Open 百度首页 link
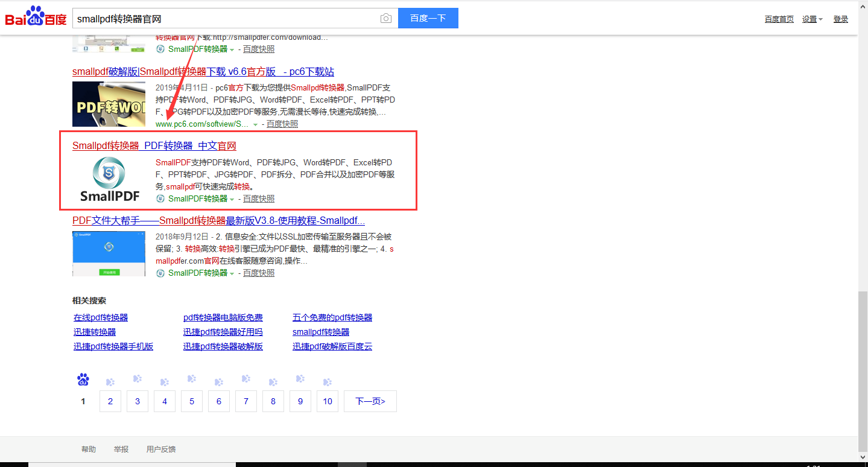The height and width of the screenshot is (467, 868). [x=779, y=19]
